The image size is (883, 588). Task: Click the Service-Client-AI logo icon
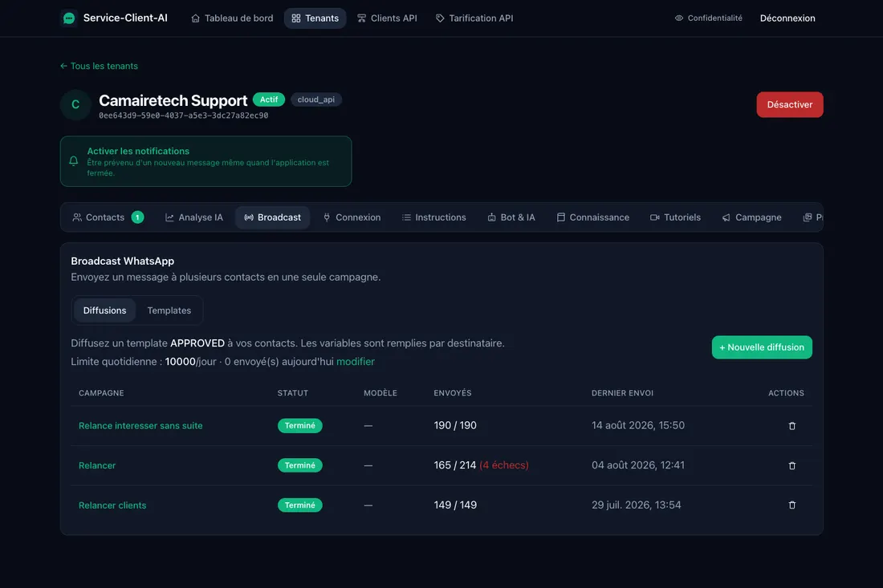pyautogui.click(x=69, y=18)
